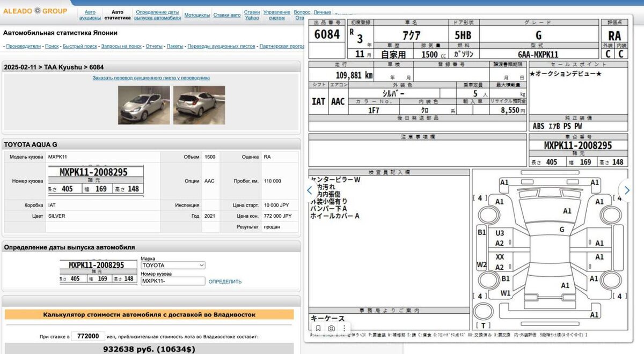Viewport: 644px width, 354px height.
Task: Click the ОПРЕДЕЛИТЬ link
Action: [x=225, y=282]
